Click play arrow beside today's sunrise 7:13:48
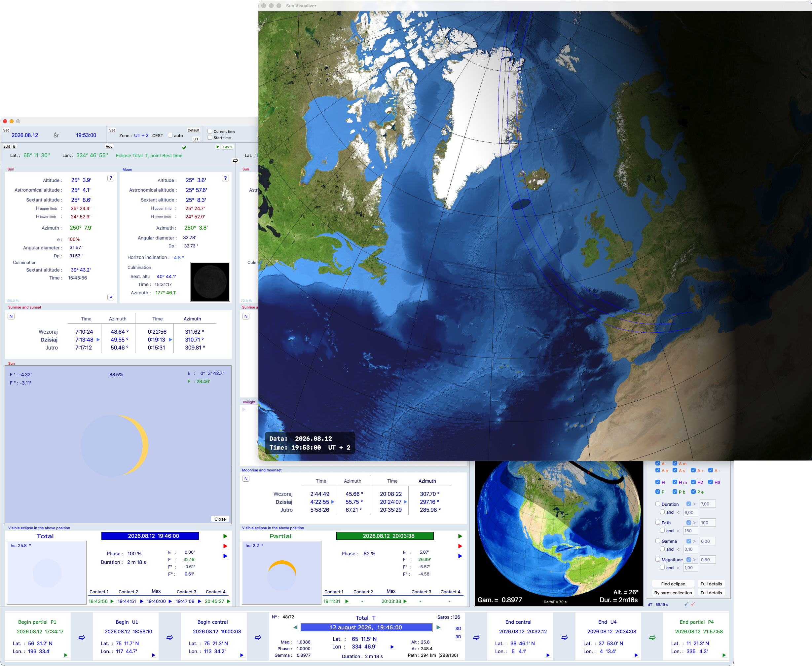This screenshot has height=666, width=812. 98,340
